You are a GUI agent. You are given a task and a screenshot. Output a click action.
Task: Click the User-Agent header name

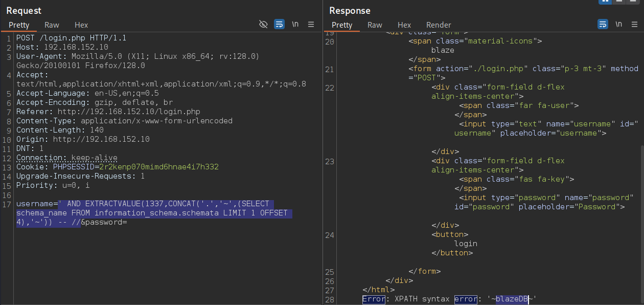coord(41,56)
